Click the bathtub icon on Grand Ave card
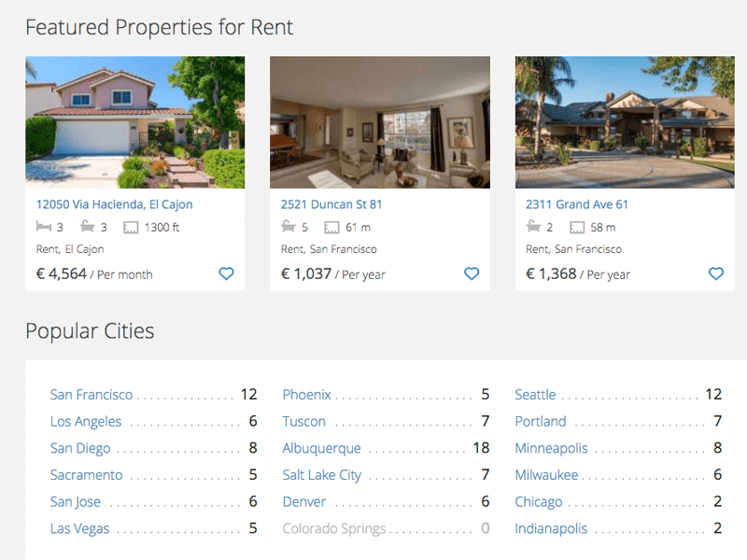The image size is (747, 560). (533, 227)
